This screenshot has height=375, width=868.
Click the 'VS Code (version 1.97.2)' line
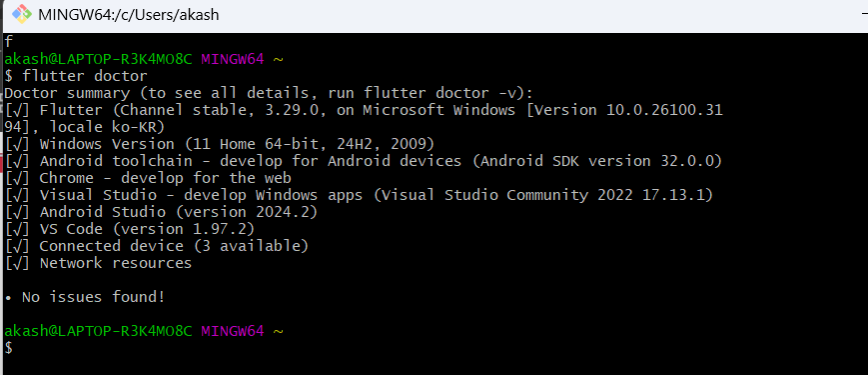[x=130, y=229]
